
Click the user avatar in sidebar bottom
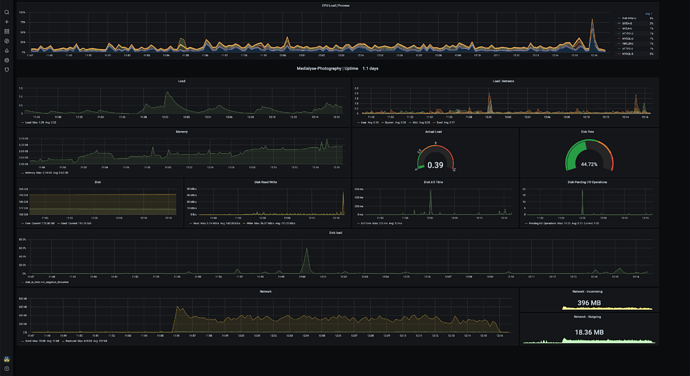click(7, 359)
